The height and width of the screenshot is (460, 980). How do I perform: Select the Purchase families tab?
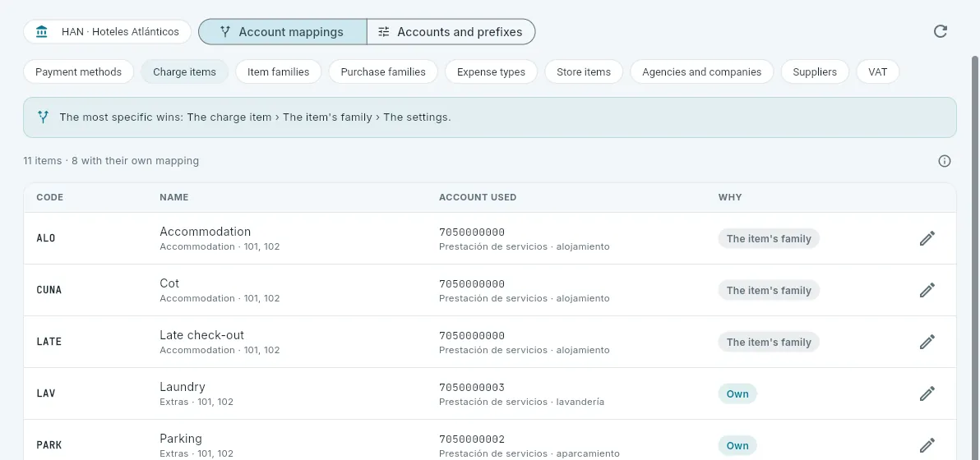point(383,71)
